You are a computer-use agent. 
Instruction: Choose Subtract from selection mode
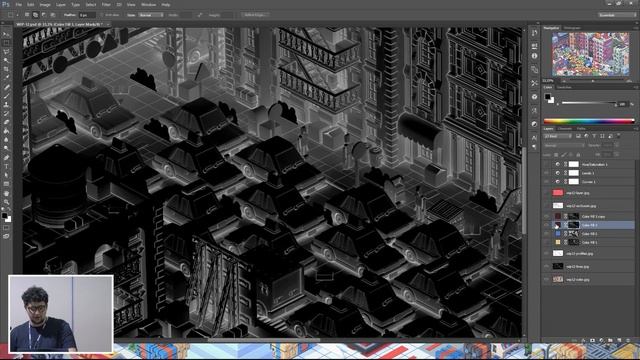(x=44, y=15)
